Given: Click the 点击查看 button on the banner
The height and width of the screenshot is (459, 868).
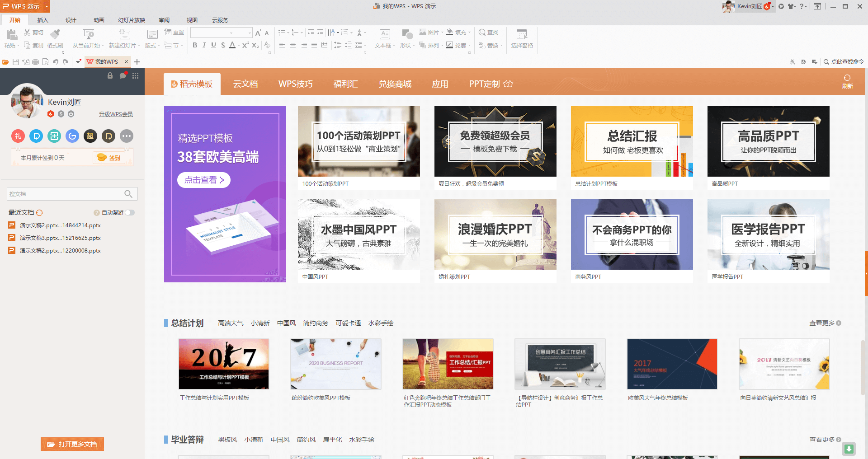Looking at the screenshot, I should coord(203,180).
